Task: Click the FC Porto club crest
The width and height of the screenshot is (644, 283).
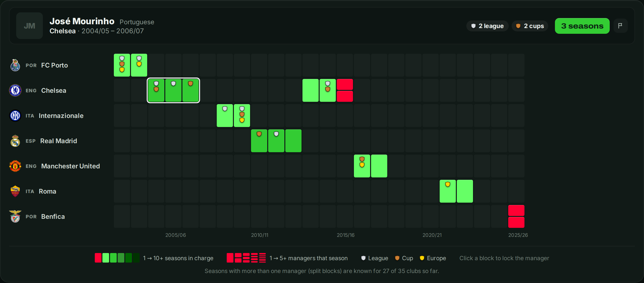Action: (15, 65)
